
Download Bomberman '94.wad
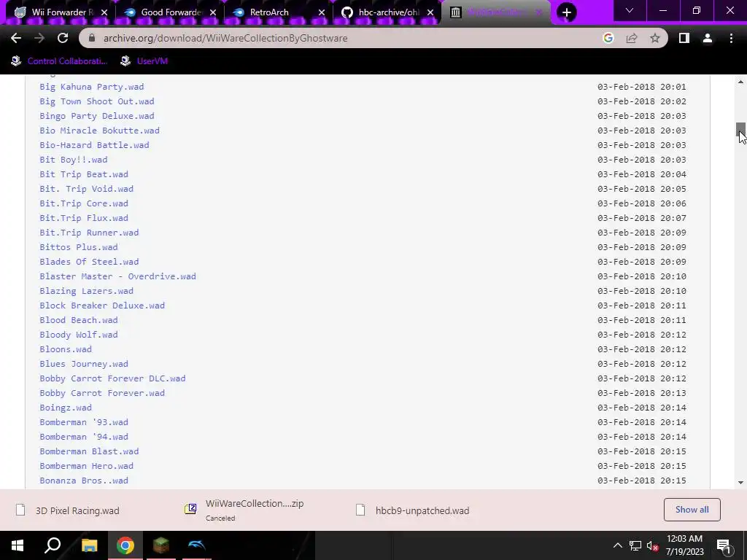coord(84,437)
